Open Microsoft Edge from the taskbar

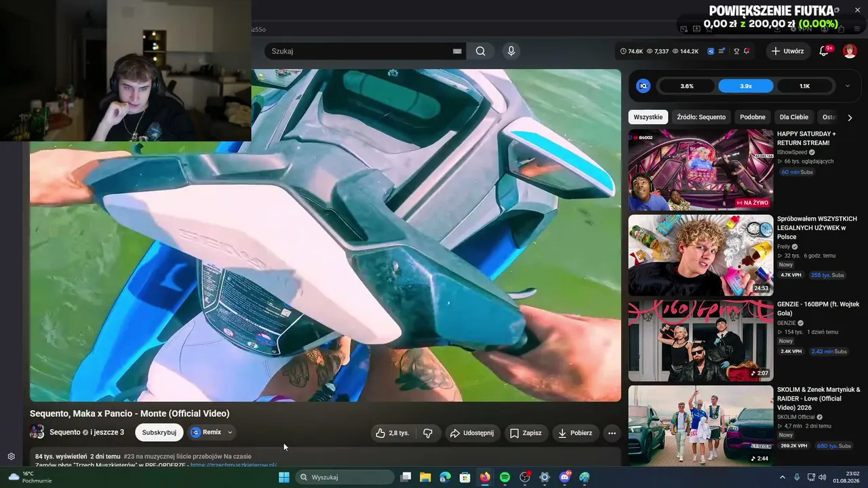tap(445, 477)
